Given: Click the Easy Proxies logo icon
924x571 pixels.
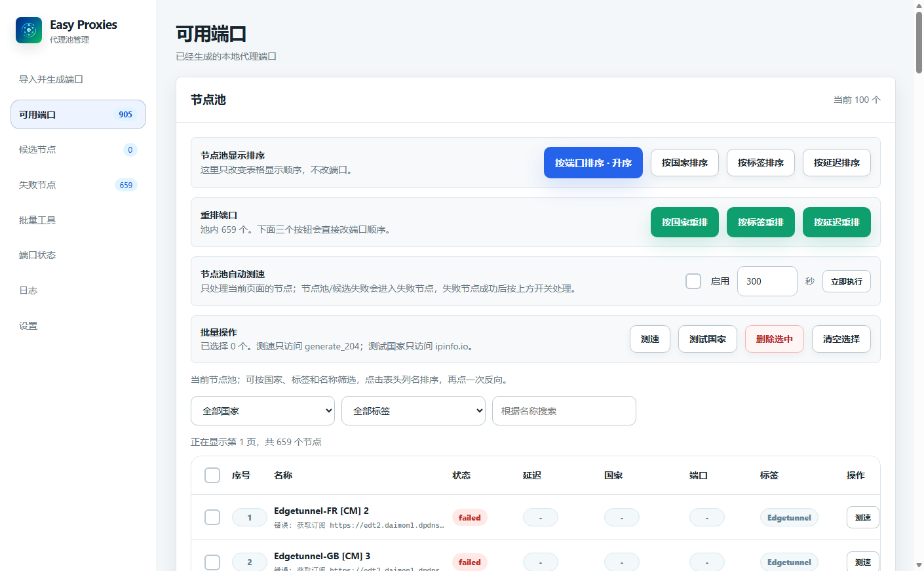Looking at the screenshot, I should click(29, 30).
